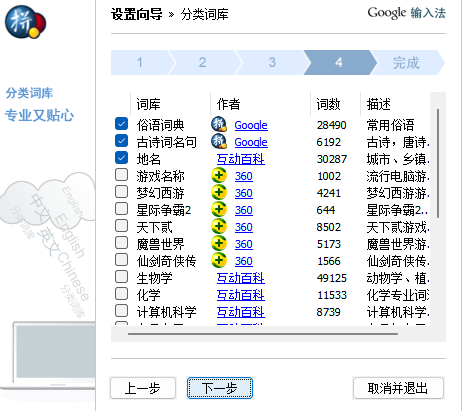Enable the 游戏名称 dictionary checkbox

point(121,175)
